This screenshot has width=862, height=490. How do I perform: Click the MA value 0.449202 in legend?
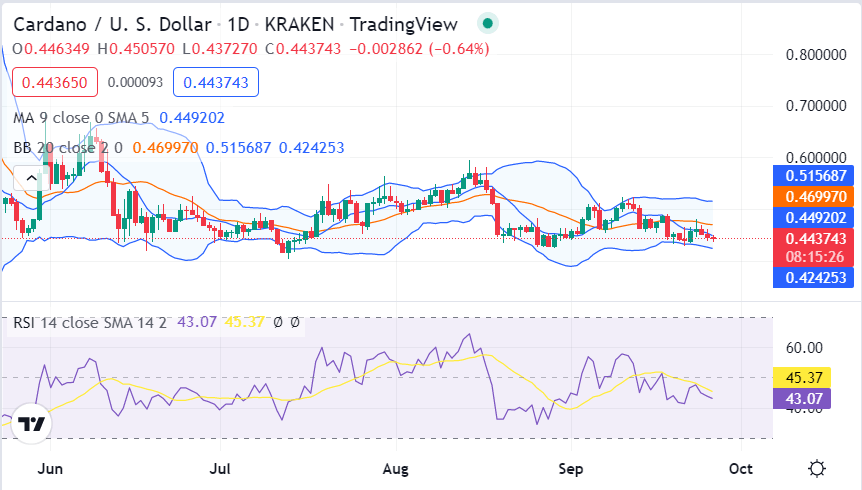point(192,118)
